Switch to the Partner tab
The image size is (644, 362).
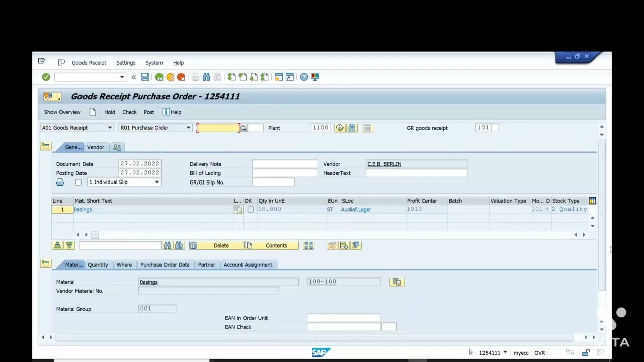coord(206,265)
